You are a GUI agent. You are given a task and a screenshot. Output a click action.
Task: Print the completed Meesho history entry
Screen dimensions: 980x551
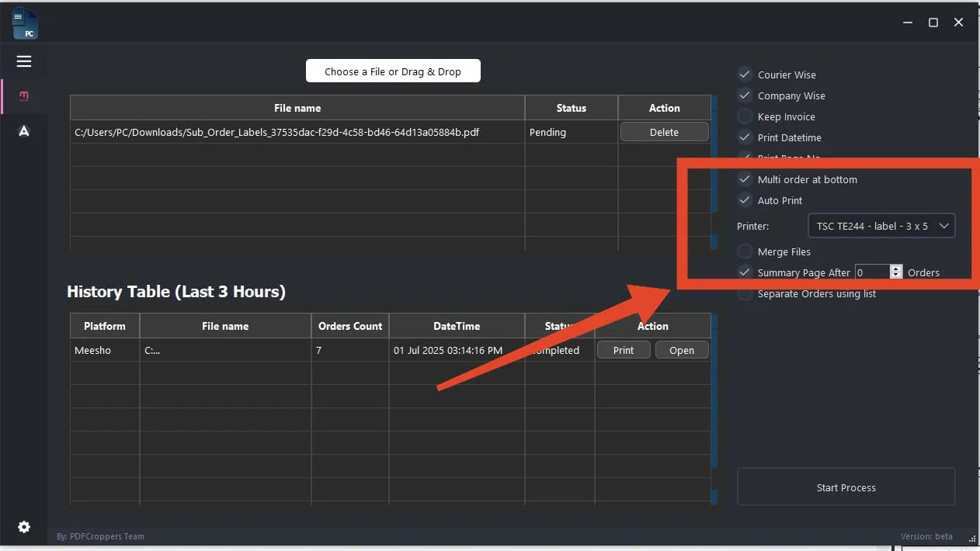point(624,350)
